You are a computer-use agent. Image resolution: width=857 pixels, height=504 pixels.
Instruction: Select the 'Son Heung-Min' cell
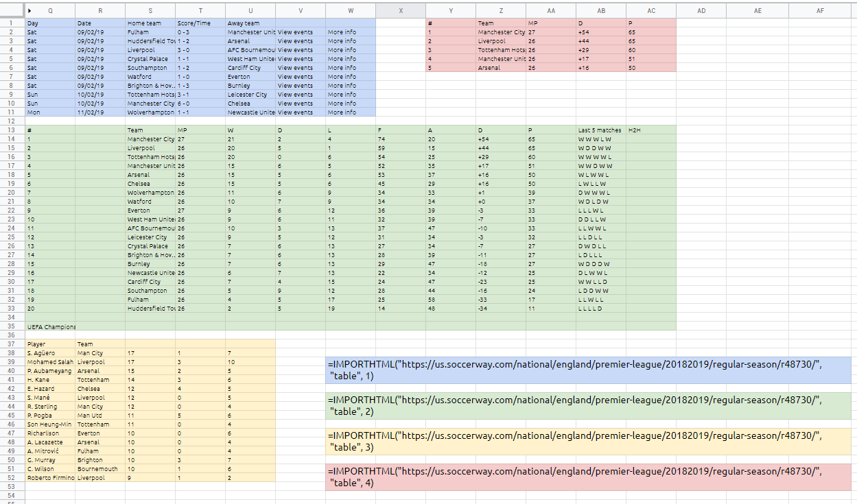click(x=50, y=424)
